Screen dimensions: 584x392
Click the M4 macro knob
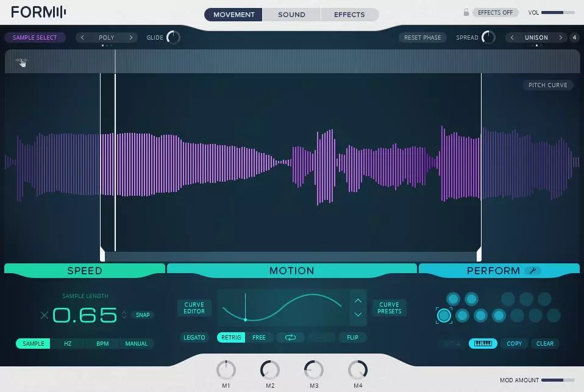tap(358, 370)
